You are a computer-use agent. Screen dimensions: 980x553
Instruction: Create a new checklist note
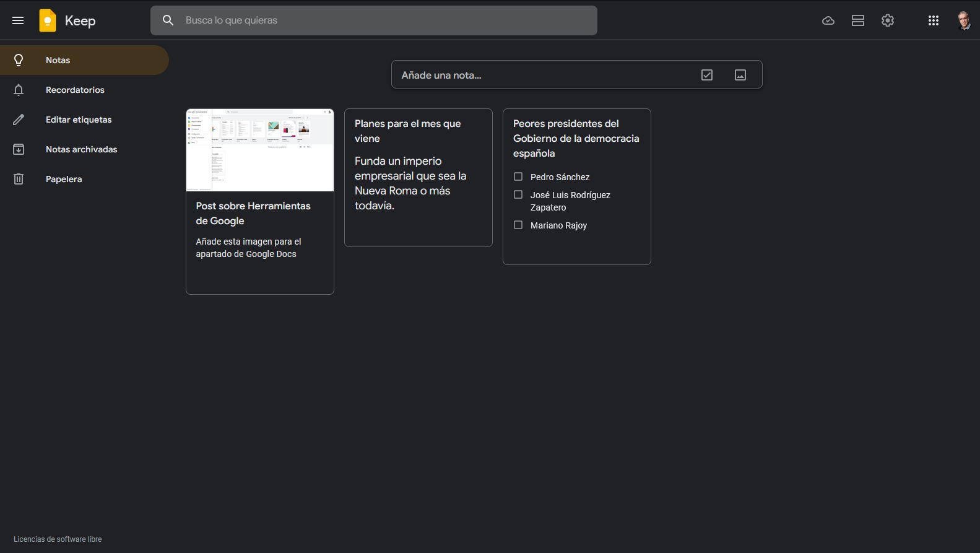pyautogui.click(x=706, y=75)
